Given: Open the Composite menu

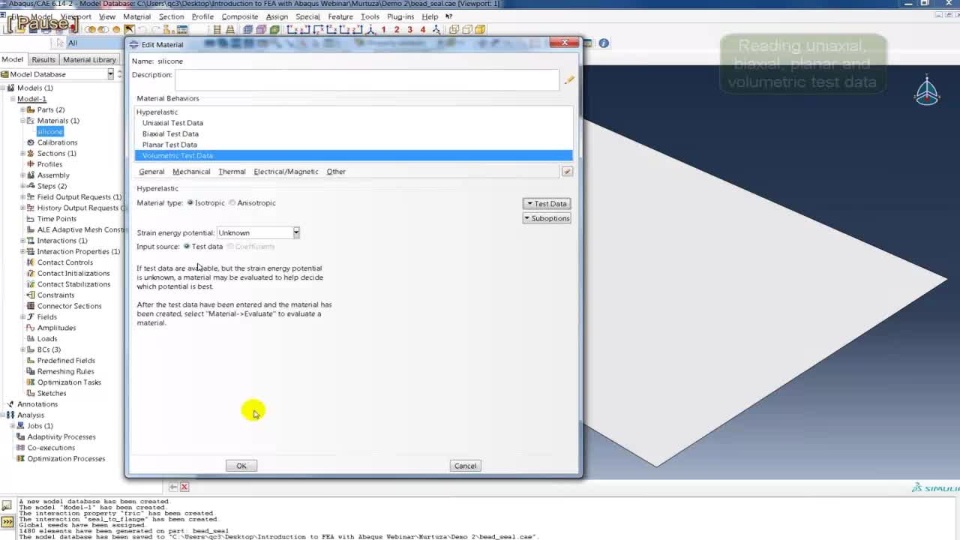Looking at the screenshot, I should [x=239, y=17].
